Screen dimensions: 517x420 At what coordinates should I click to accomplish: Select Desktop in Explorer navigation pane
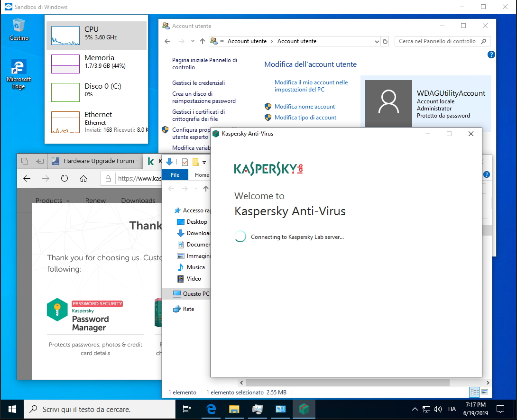(193, 222)
